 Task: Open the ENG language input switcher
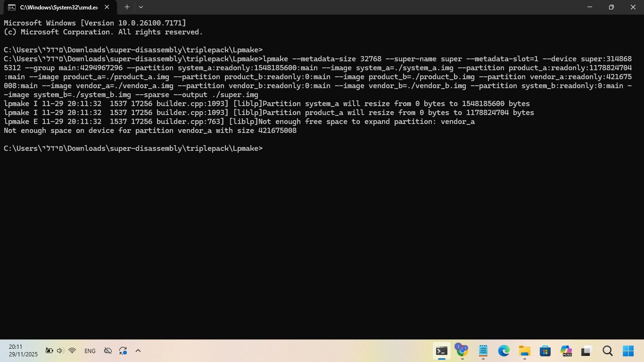[90, 351]
